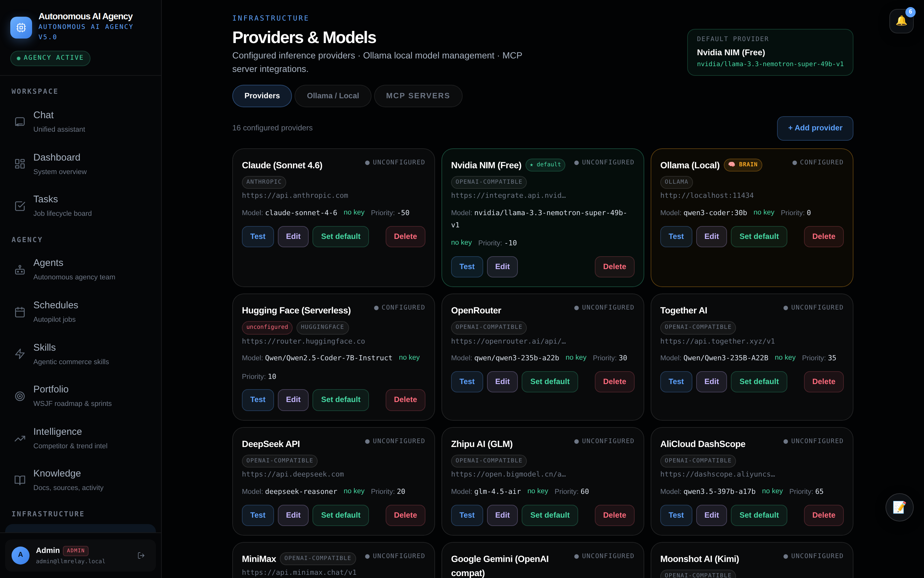Open Skills agentic commerce skills
The height and width of the screenshot is (578, 924).
click(x=81, y=354)
